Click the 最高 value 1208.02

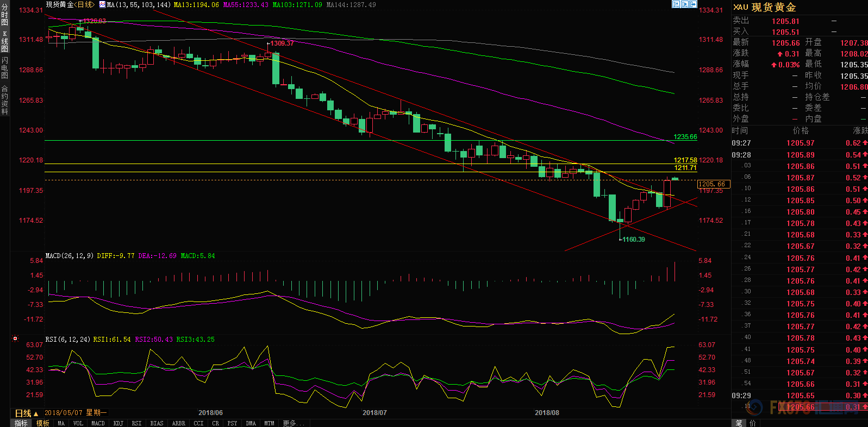click(854, 54)
